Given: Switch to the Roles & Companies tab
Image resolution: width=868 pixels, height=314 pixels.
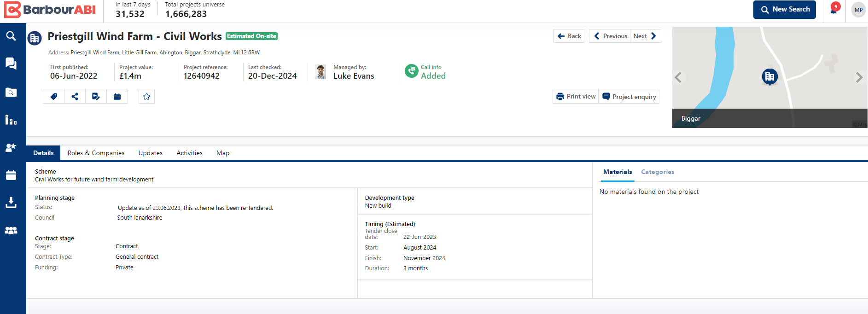Looking at the screenshot, I should [96, 153].
